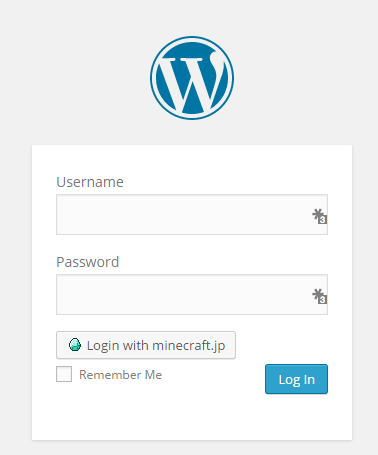Click the asterisk symbol inside the Username box
The image size is (378, 455).
(x=317, y=214)
